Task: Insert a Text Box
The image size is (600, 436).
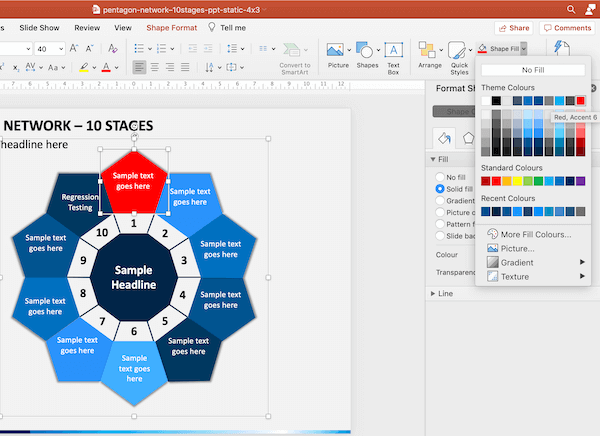Action: point(393,58)
